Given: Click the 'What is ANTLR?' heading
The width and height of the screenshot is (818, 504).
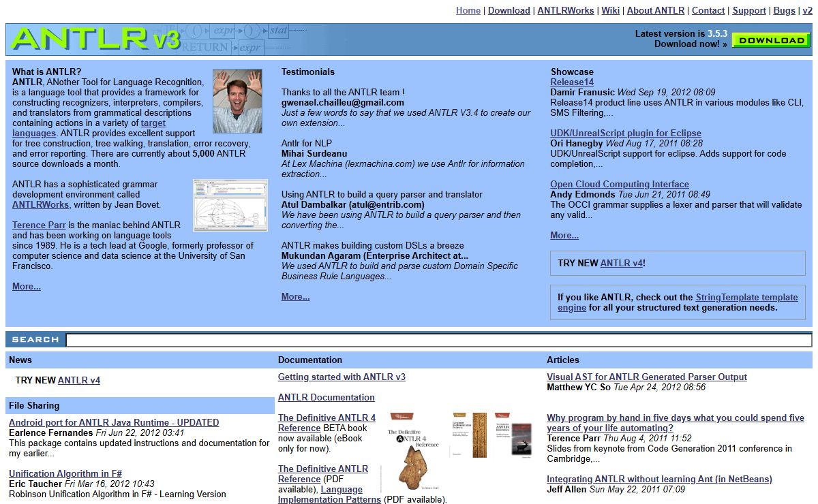Looking at the screenshot, I should (x=47, y=72).
